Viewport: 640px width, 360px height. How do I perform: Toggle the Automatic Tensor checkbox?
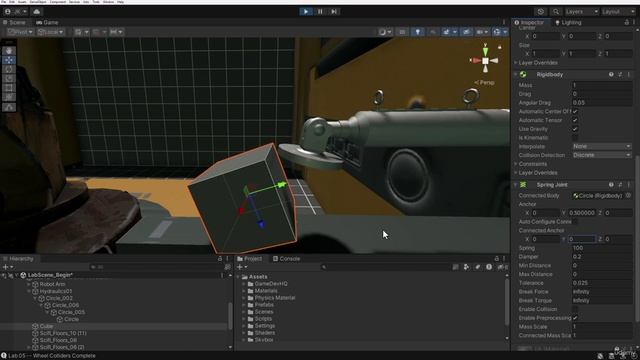point(575,120)
